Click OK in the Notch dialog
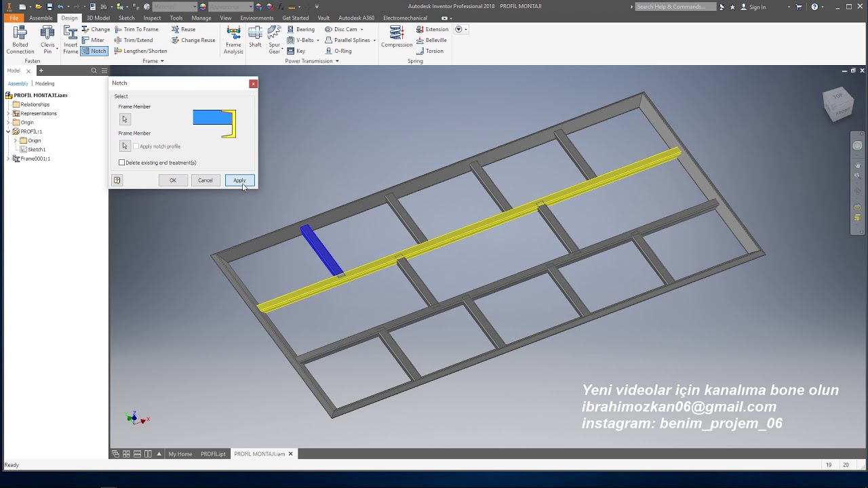 click(173, 180)
